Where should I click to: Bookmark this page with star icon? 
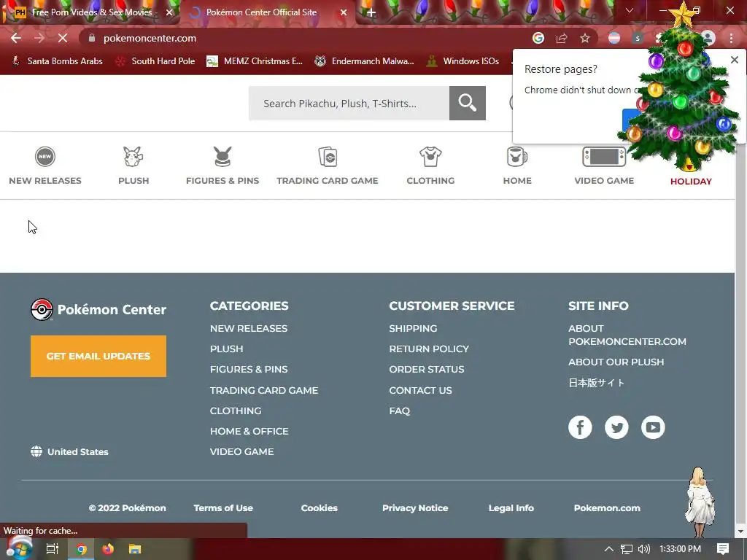585,38
